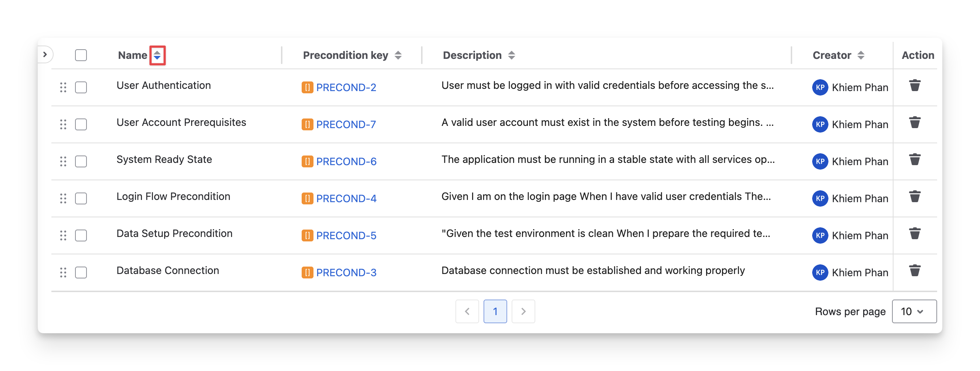
Task: Open PRECOND-2 link
Action: click(x=346, y=88)
